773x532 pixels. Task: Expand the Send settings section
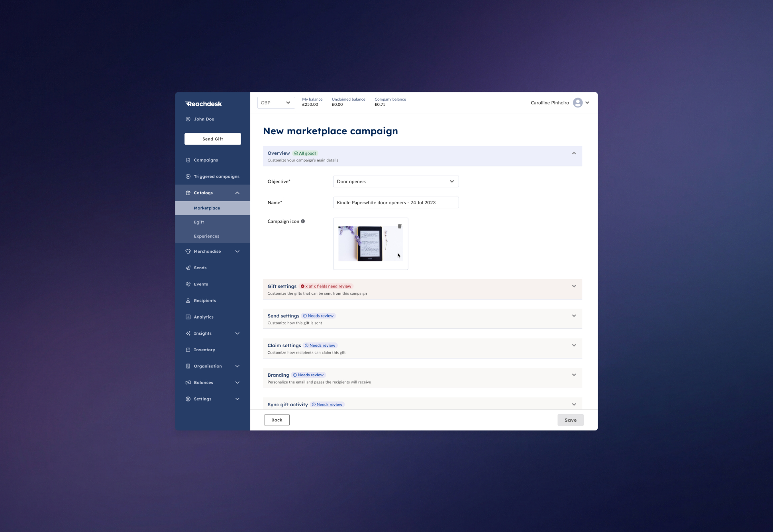click(574, 316)
